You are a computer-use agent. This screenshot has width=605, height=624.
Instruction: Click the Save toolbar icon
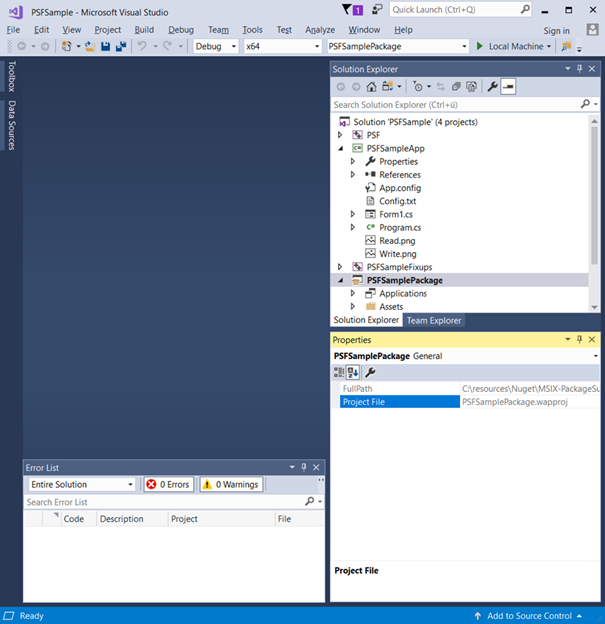[x=105, y=47]
